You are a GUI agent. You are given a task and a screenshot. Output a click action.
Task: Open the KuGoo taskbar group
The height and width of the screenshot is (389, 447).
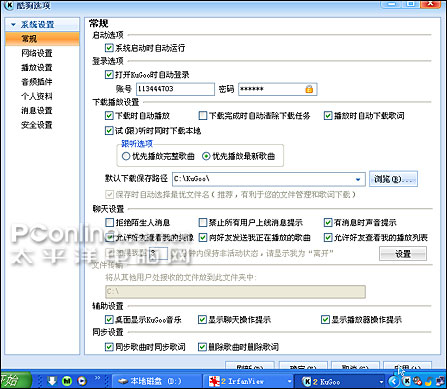click(341, 381)
